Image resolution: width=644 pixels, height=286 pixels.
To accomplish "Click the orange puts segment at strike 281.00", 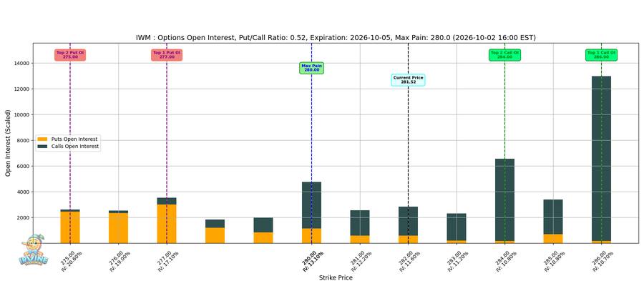I will click(x=360, y=240).
